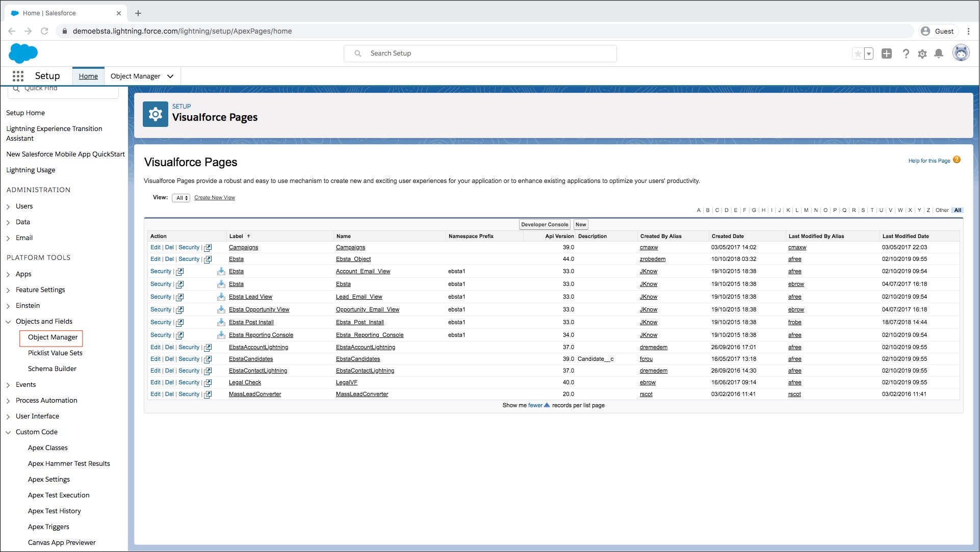Edit the EbstaAccountLightning page
This screenshot has height=552, width=980.
[156, 347]
